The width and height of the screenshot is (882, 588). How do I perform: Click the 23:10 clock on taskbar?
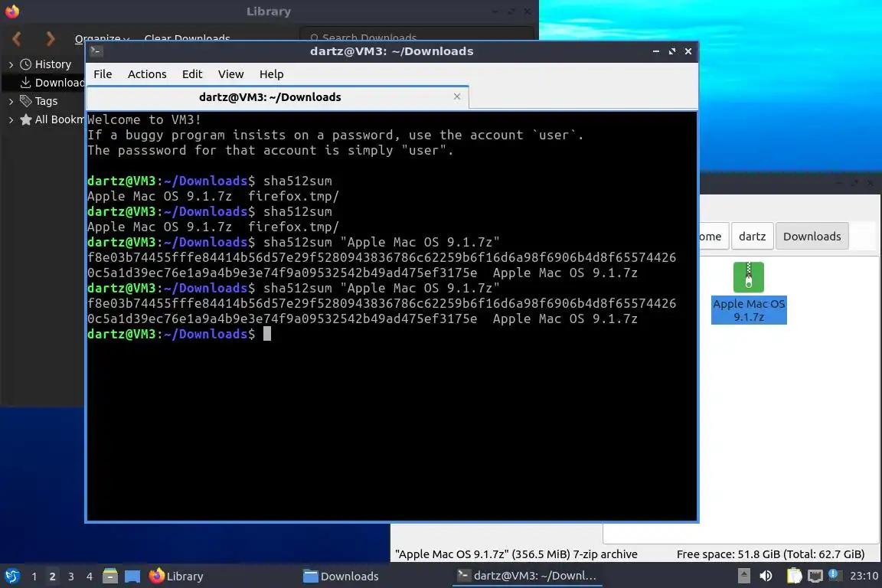pyautogui.click(x=864, y=577)
